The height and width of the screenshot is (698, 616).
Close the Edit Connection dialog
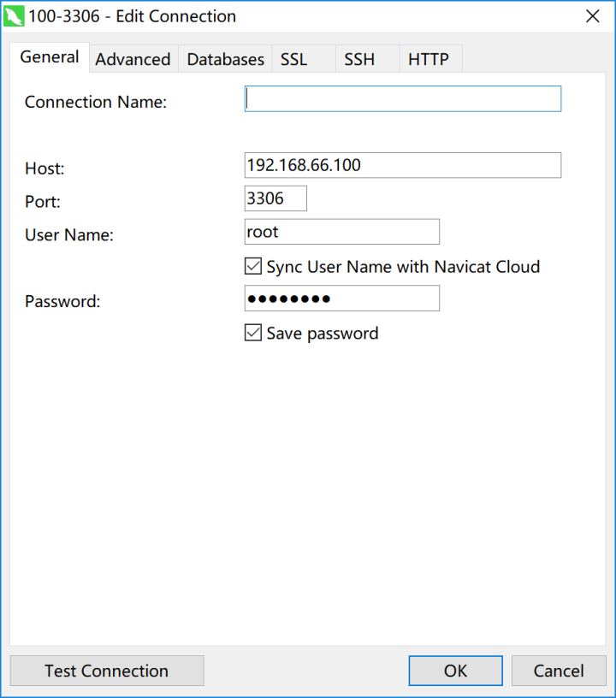pos(592,16)
